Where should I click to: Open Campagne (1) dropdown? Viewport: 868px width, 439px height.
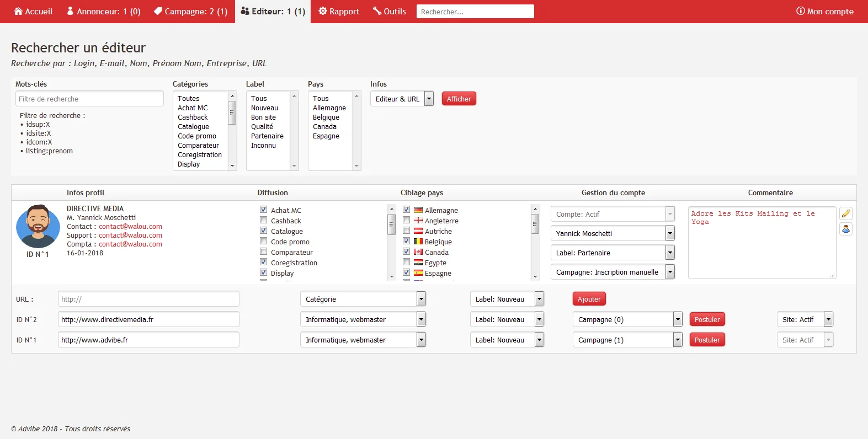(627, 340)
